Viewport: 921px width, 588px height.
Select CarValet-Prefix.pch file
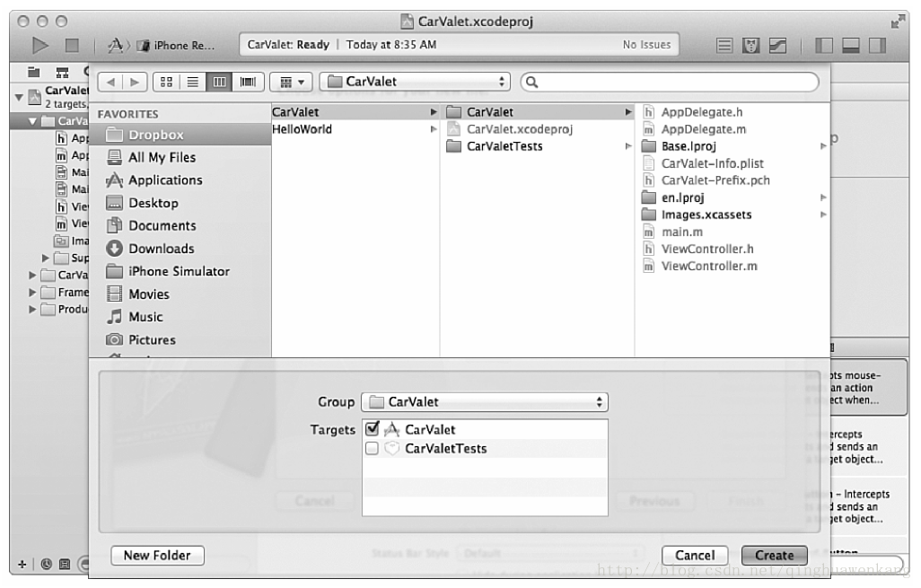coord(732,180)
